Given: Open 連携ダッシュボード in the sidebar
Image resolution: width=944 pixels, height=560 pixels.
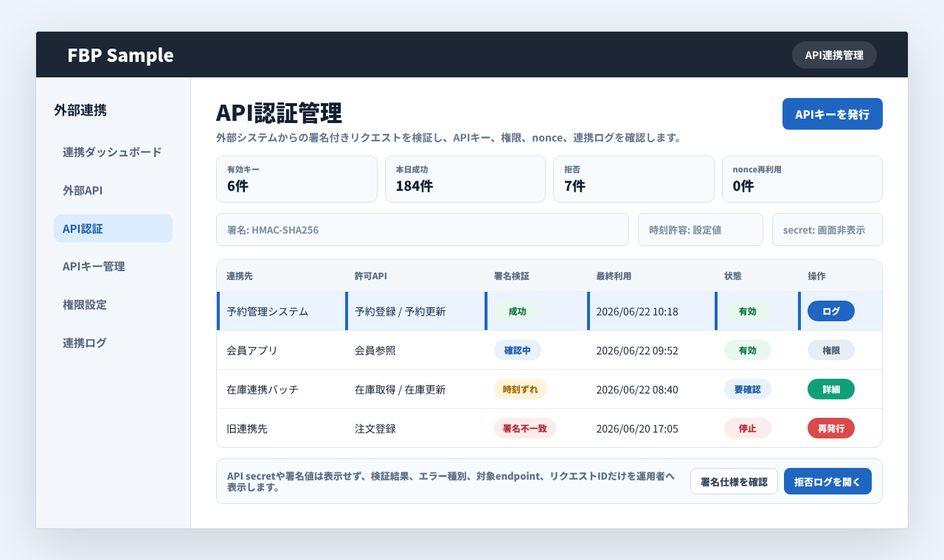Looking at the screenshot, I should [113, 152].
